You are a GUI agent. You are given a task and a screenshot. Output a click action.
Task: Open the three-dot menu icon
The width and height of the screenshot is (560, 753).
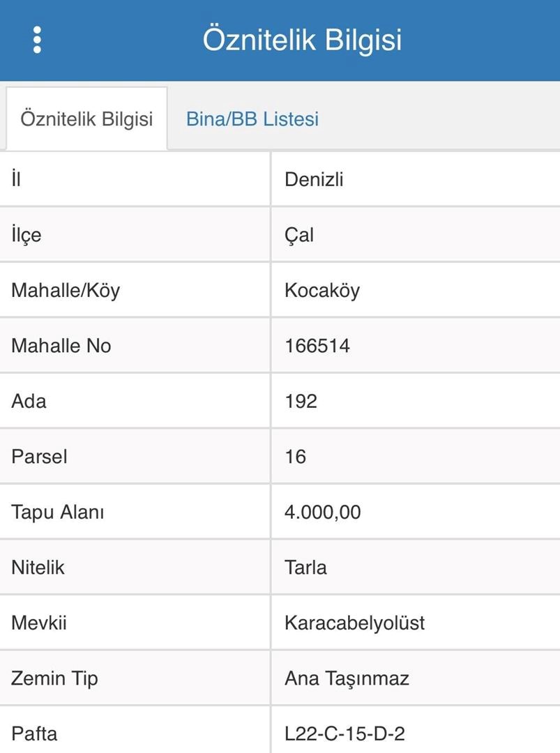(37, 40)
